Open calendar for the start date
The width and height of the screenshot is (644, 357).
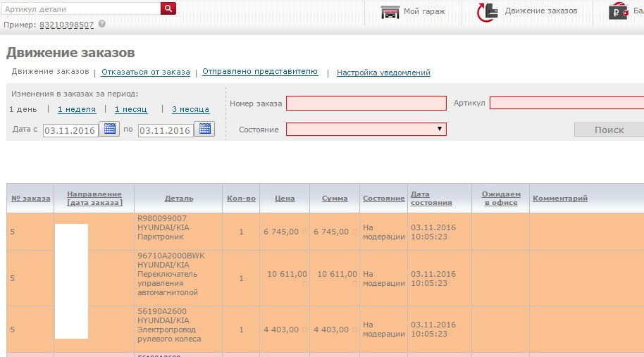coord(110,129)
